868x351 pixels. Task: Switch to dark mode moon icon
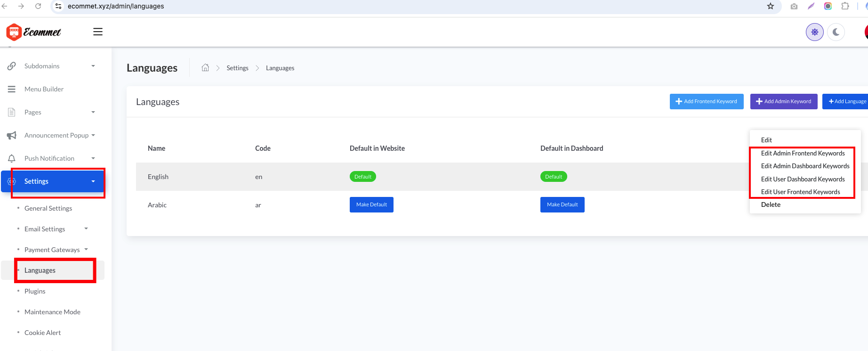(836, 32)
